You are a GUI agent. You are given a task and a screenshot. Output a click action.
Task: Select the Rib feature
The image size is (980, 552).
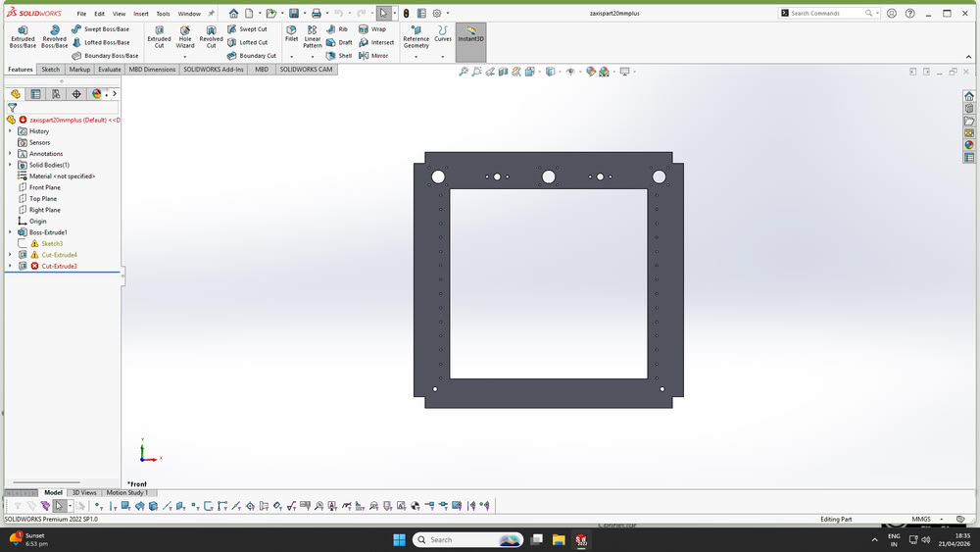[x=336, y=28]
